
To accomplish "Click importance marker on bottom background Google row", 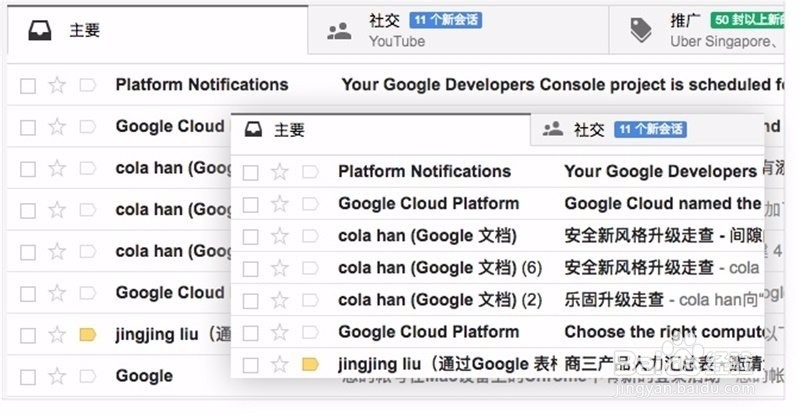I will (x=88, y=376).
